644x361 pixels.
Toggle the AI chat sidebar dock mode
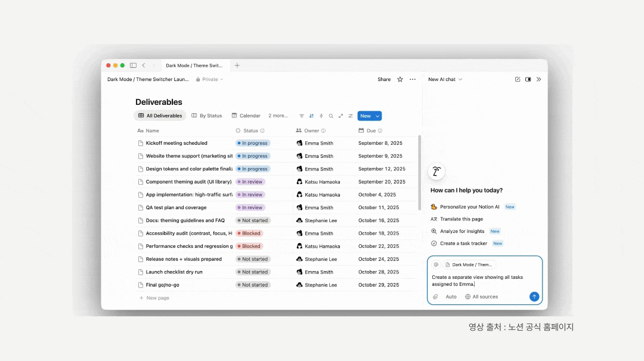point(528,79)
